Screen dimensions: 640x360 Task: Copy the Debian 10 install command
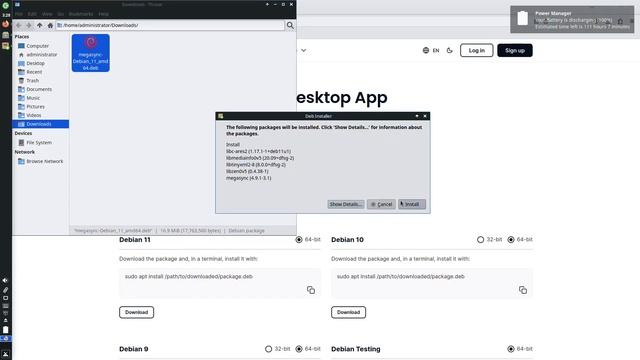(523, 290)
